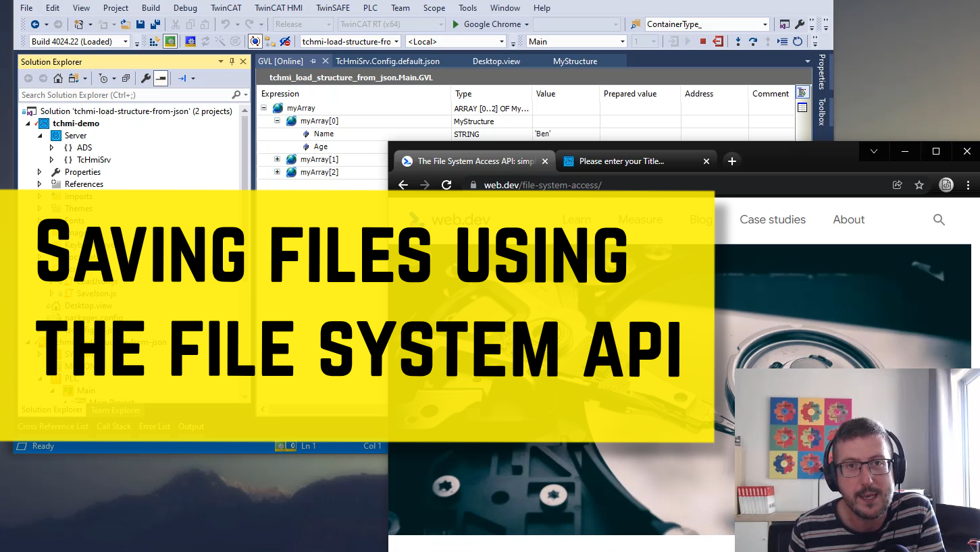The image size is (980, 552).
Task: Click the red PLC Logout icon
Action: [x=718, y=42]
